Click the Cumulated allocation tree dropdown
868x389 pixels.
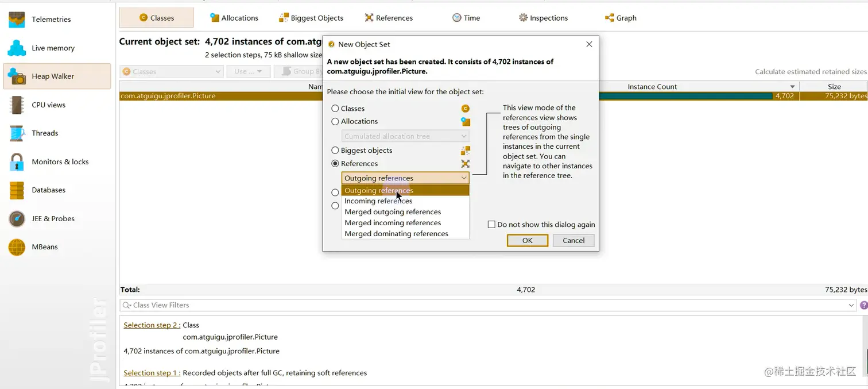tap(405, 136)
